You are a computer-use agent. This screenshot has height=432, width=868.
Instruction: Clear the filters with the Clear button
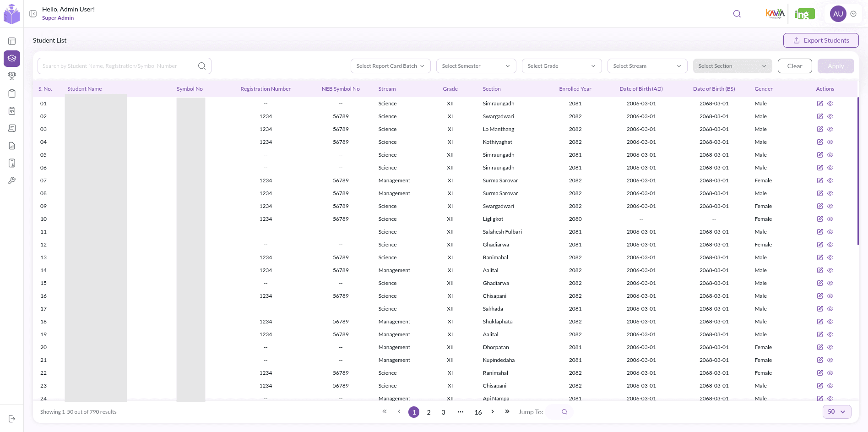click(x=795, y=66)
